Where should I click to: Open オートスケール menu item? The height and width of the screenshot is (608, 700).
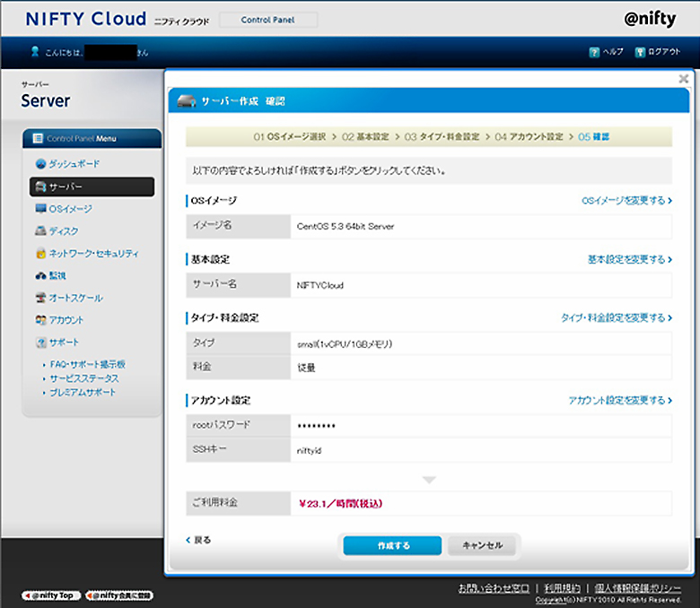point(76,298)
